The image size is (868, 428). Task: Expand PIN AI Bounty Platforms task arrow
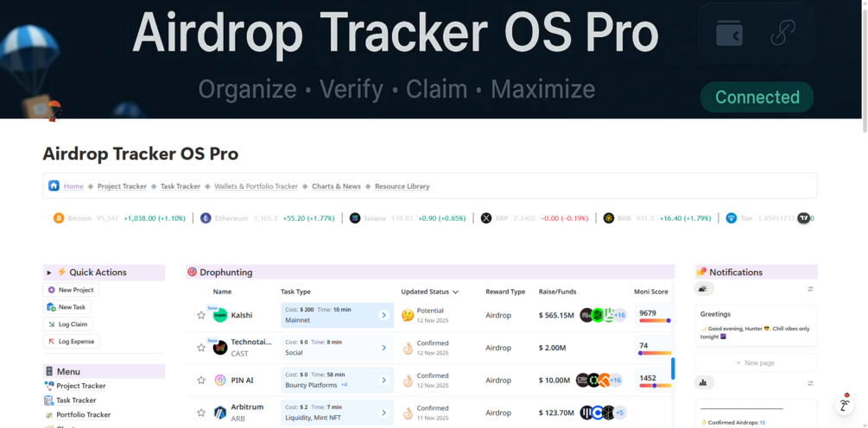(x=383, y=380)
